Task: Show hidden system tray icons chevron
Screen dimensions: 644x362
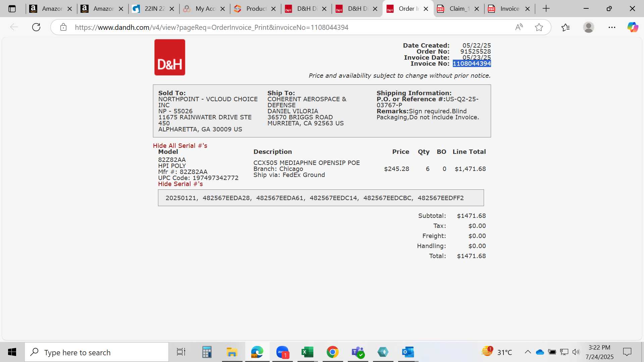Action: (x=528, y=352)
